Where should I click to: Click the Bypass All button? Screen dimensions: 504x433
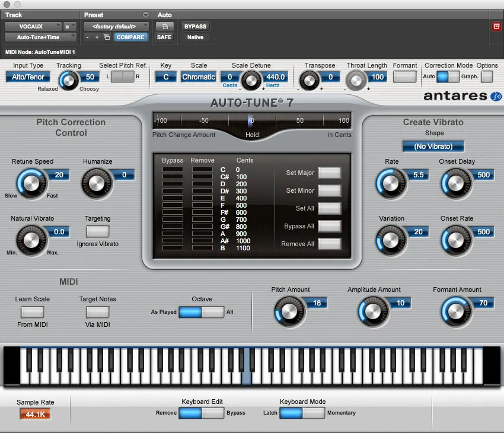(330, 226)
